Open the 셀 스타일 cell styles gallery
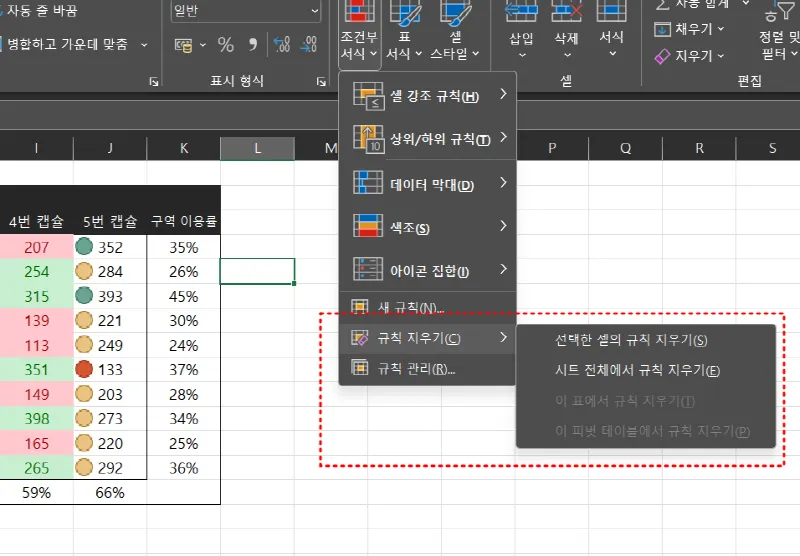The width and height of the screenshot is (800, 556). tap(455, 31)
